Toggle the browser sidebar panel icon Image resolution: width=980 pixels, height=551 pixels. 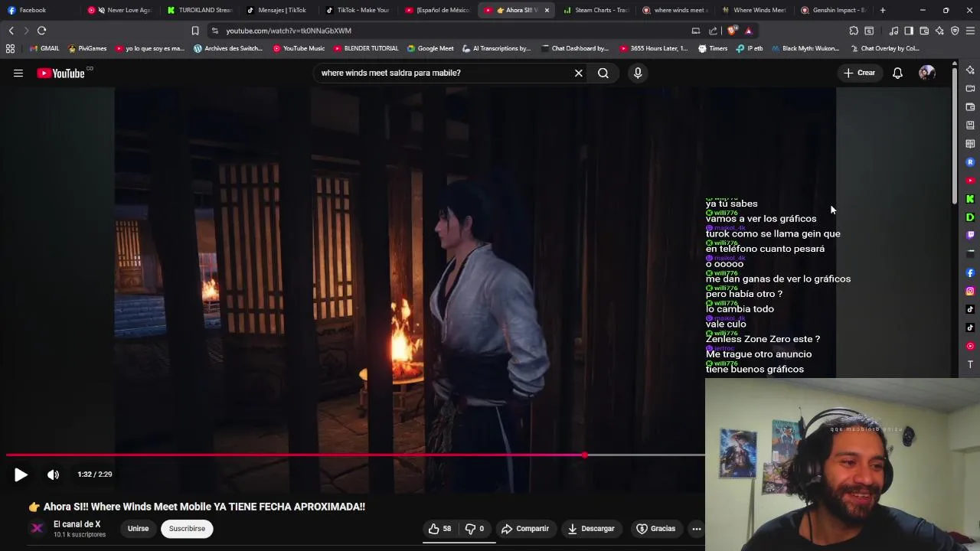click(909, 31)
